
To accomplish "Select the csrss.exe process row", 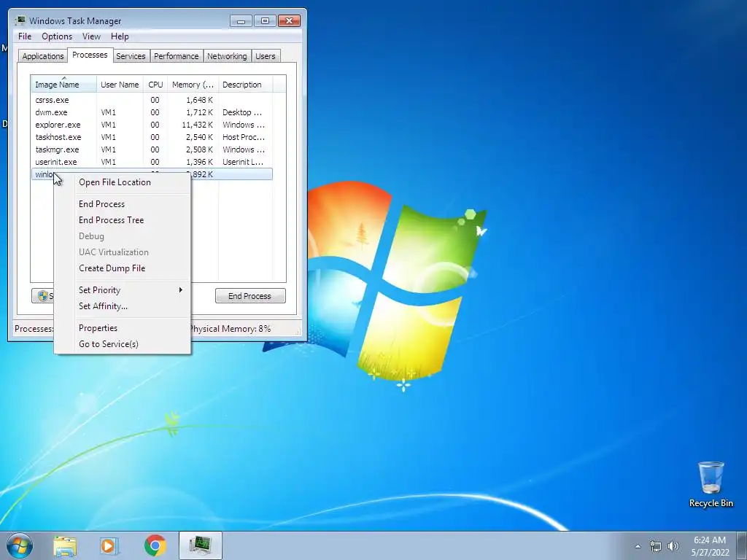I will coord(152,100).
